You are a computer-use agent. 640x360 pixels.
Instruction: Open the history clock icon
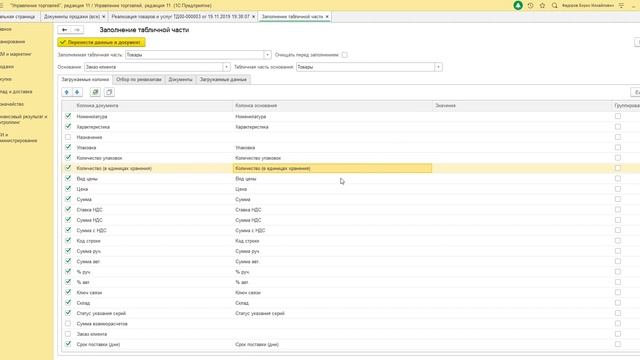tap(530, 6)
